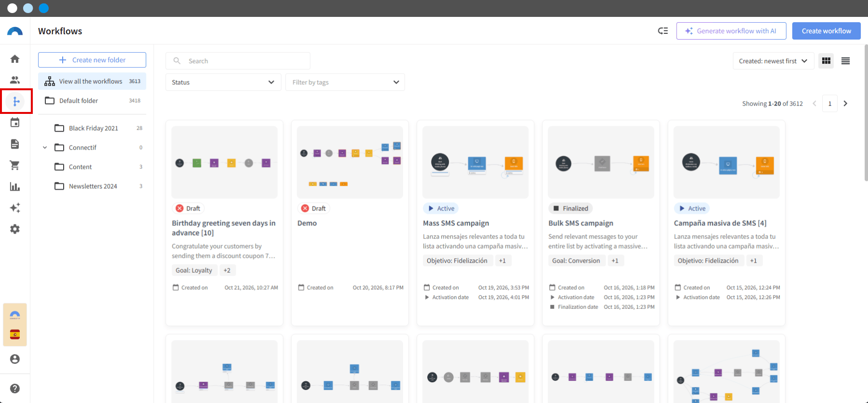868x403 pixels.
Task: Click the Goal: Loyalty tag
Action: click(x=194, y=270)
